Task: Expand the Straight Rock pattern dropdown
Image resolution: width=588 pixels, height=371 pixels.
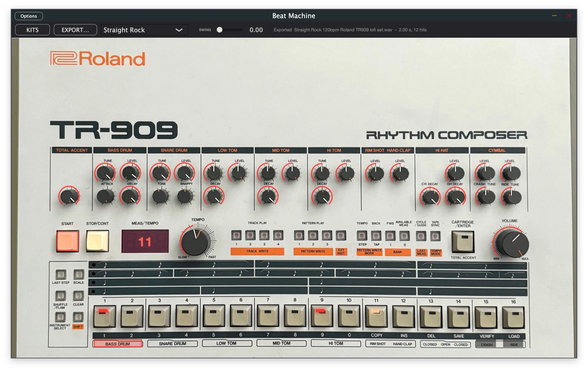Action: (x=144, y=30)
